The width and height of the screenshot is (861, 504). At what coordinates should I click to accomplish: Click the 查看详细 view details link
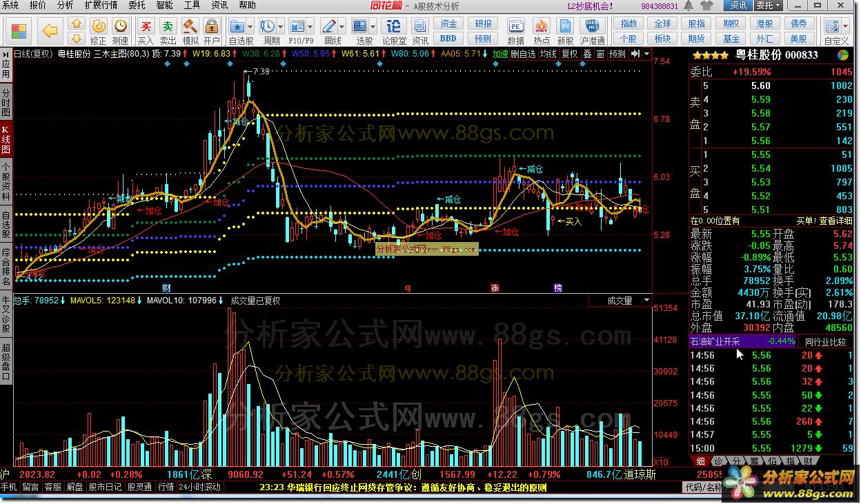point(835,221)
